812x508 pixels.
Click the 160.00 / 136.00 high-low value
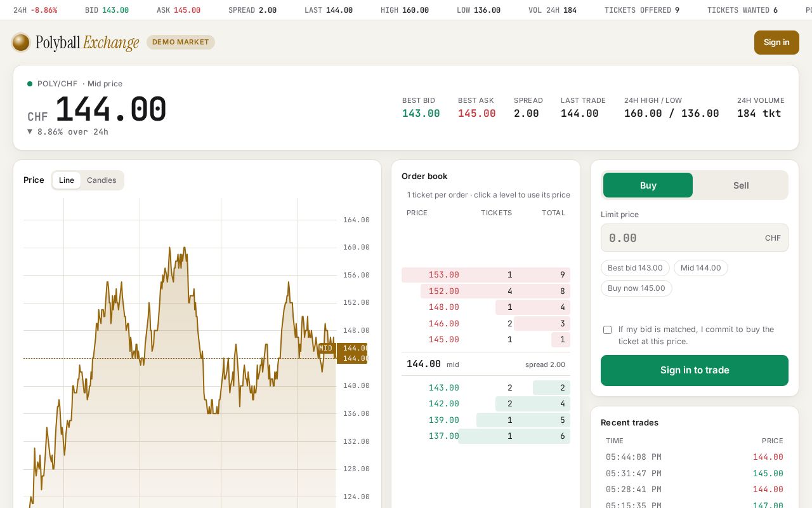(671, 114)
